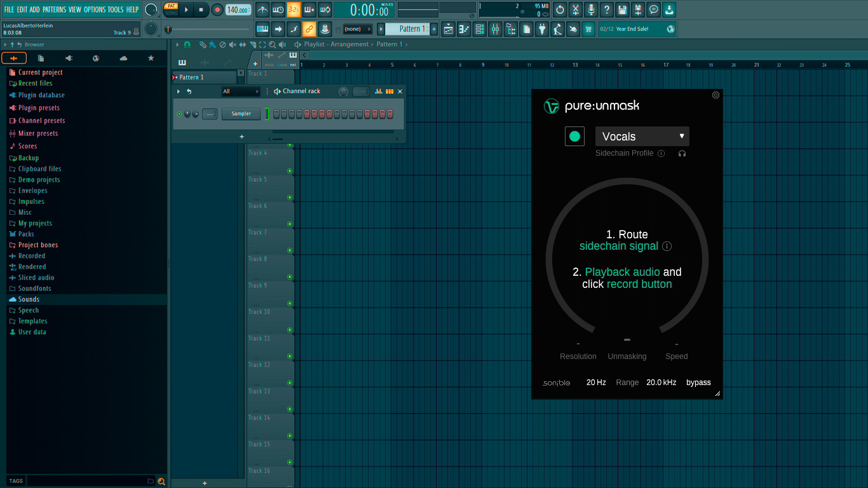The width and height of the screenshot is (868, 488).
Task: Open the channel rack graph editor icon
Action: point(379,91)
